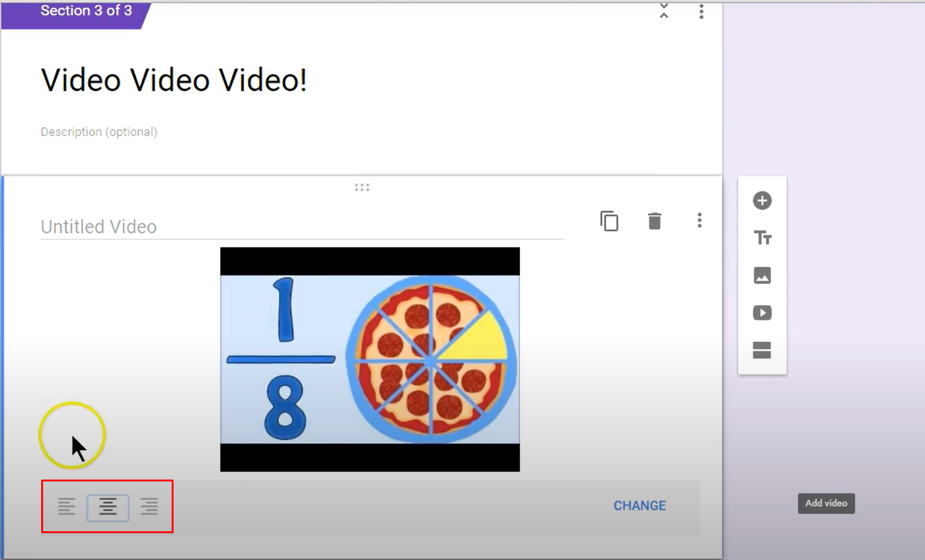The width and height of the screenshot is (925, 560).
Task: Add another video via the sidebar video icon
Action: pos(762,312)
